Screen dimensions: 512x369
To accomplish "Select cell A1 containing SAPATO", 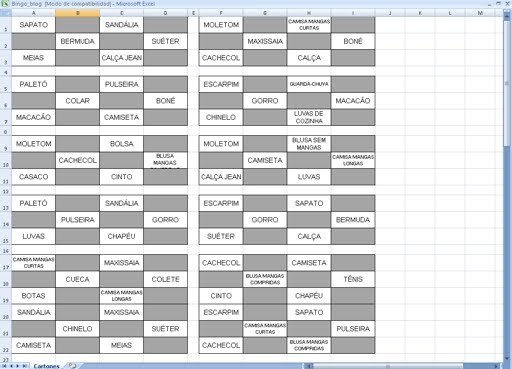I will pos(33,25).
